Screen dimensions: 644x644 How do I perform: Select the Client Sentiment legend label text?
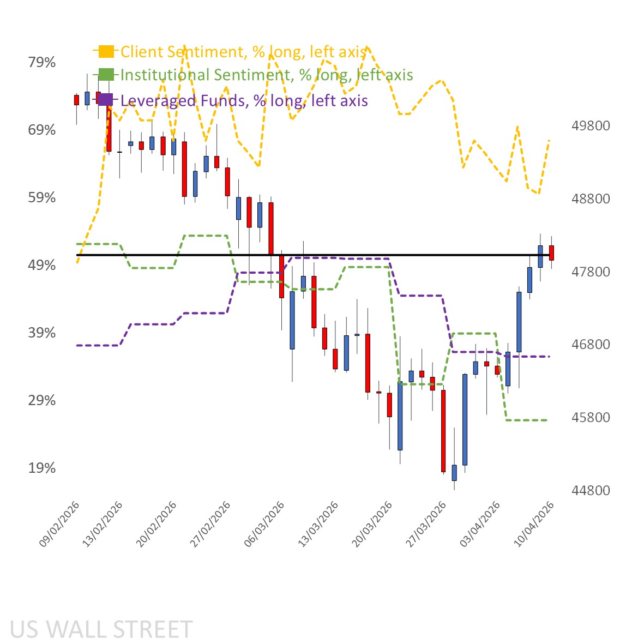point(243,52)
